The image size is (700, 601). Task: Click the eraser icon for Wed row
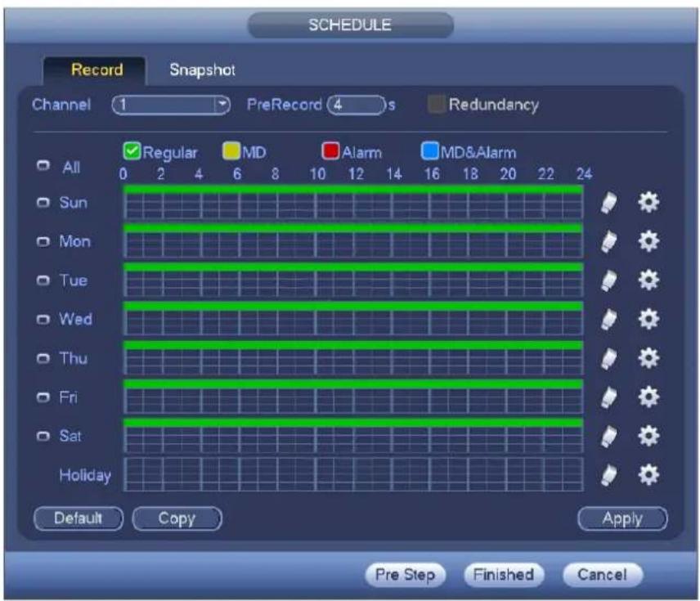coord(609,320)
